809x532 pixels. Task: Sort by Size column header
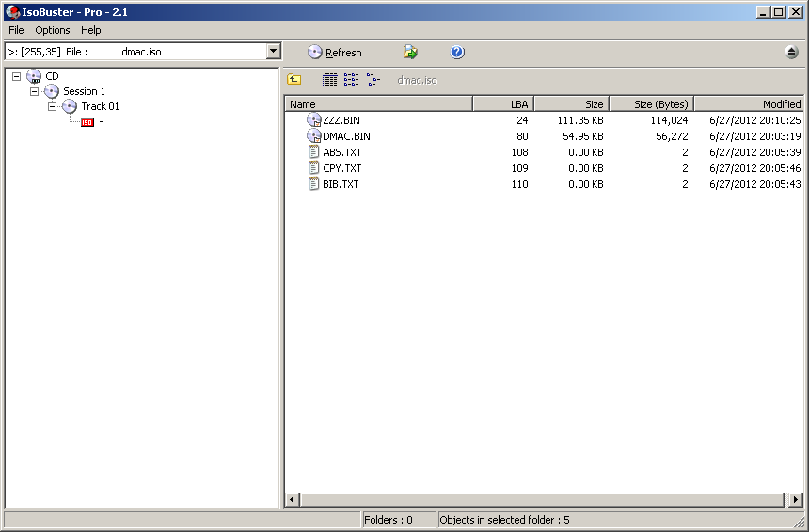pyautogui.click(x=572, y=104)
